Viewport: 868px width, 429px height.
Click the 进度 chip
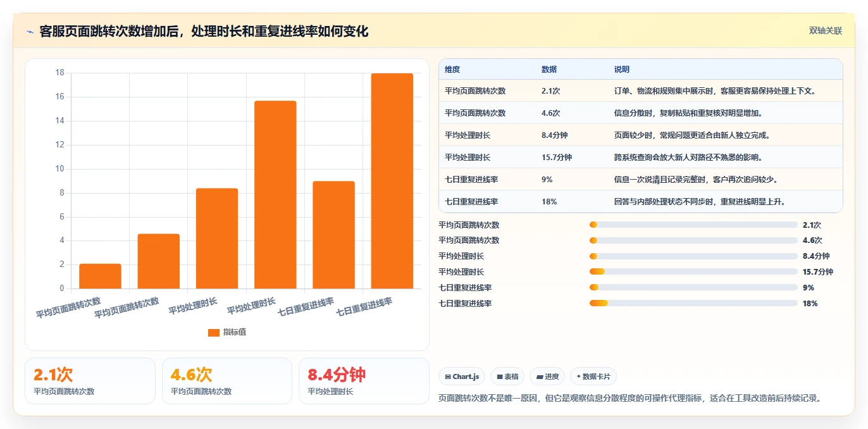tap(547, 376)
